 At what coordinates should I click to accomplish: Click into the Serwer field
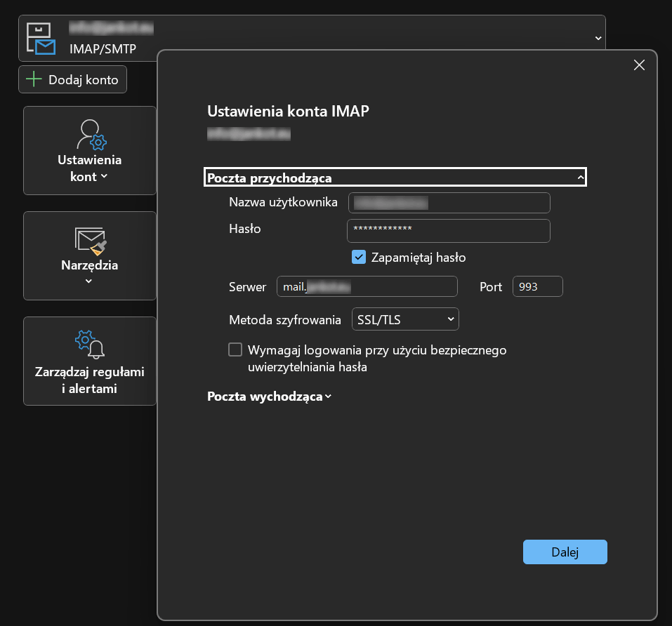pyautogui.click(x=367, y=286)
